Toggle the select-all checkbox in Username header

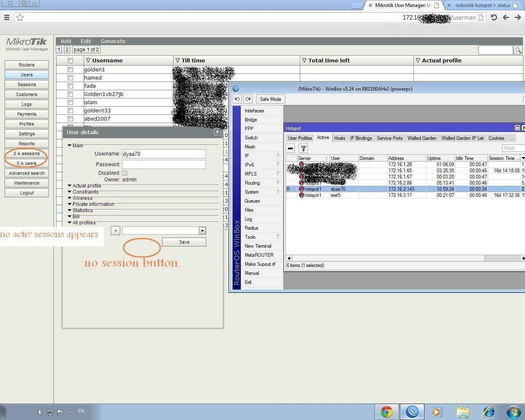point(70,61)
